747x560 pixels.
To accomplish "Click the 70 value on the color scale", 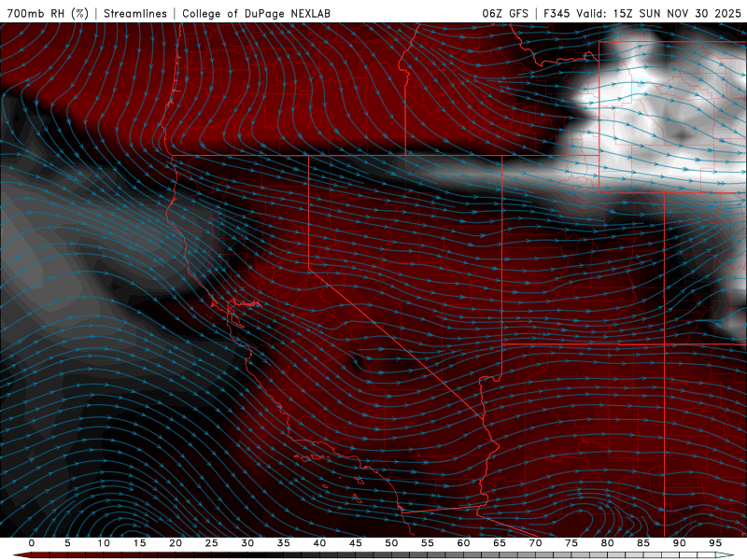I will [x=535, y=543].
